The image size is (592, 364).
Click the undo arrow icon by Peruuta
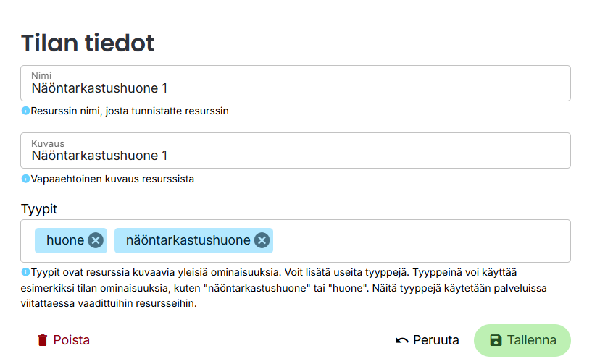[402, 340]
